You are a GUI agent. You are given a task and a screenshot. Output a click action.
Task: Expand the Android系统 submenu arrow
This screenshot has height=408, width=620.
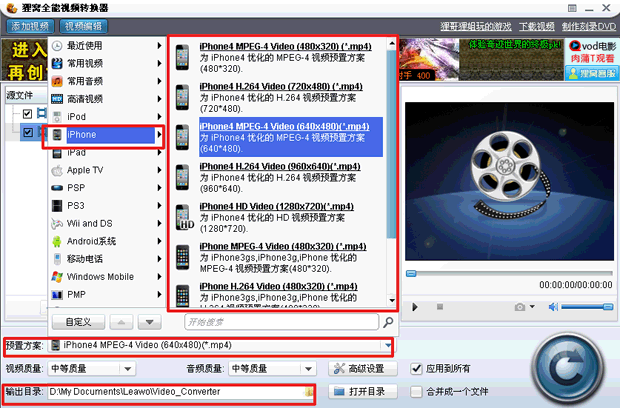coord(159,241)
